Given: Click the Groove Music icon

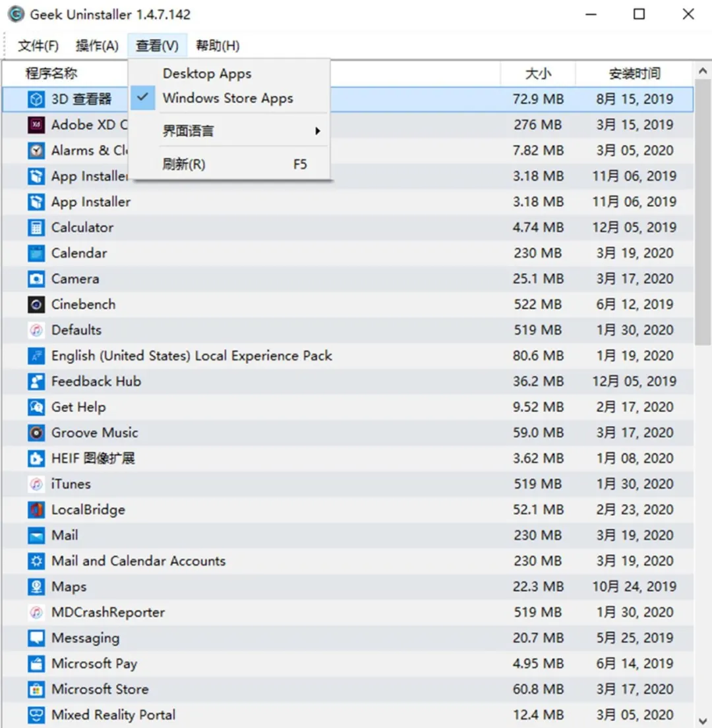Looking at the screenshot, I should pyautogui.click(x=36, y=433).
